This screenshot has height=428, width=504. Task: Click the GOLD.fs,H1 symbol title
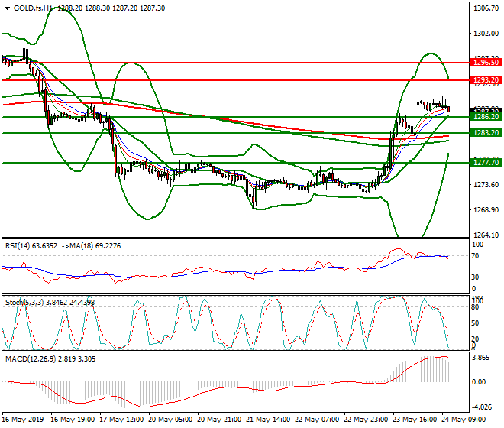tap(33, 8)
